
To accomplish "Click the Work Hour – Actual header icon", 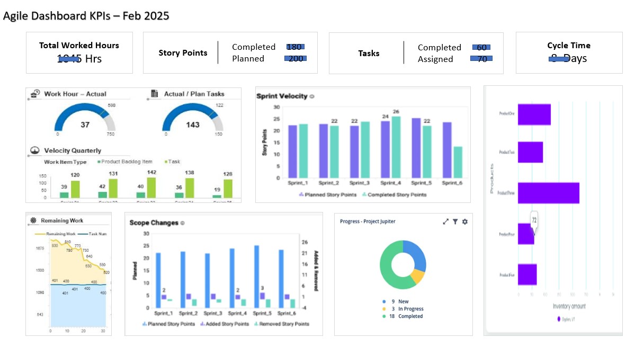I will point(35,94).
